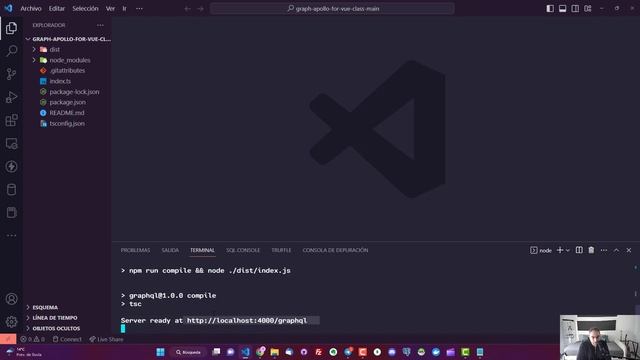The width and height of the screenshot is (640, 360).
Task: Open the Windows Start menu
Action: [160, 352]
